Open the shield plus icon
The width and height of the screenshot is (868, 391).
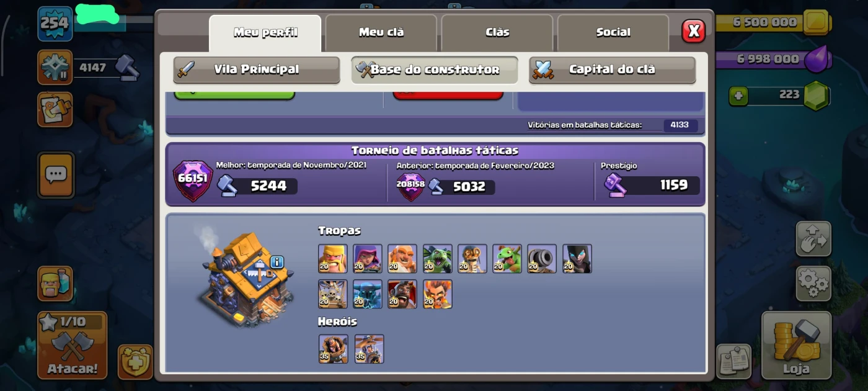pyautogui.click(x=135, y=361)
